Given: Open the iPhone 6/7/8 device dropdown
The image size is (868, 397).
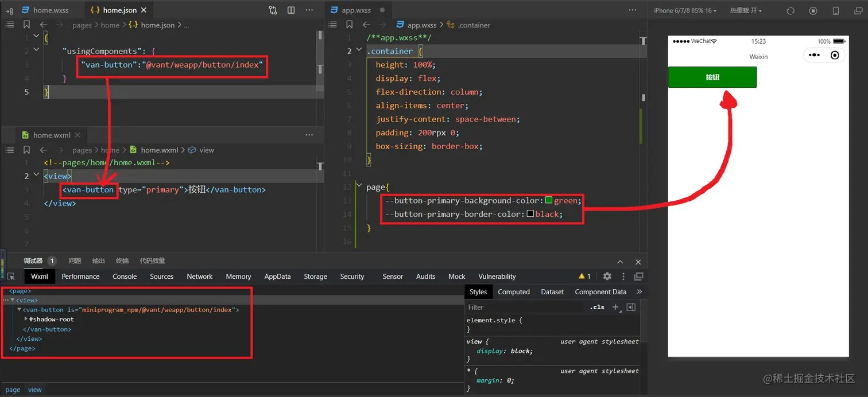Looking at the screenshot, I should 685,10.
